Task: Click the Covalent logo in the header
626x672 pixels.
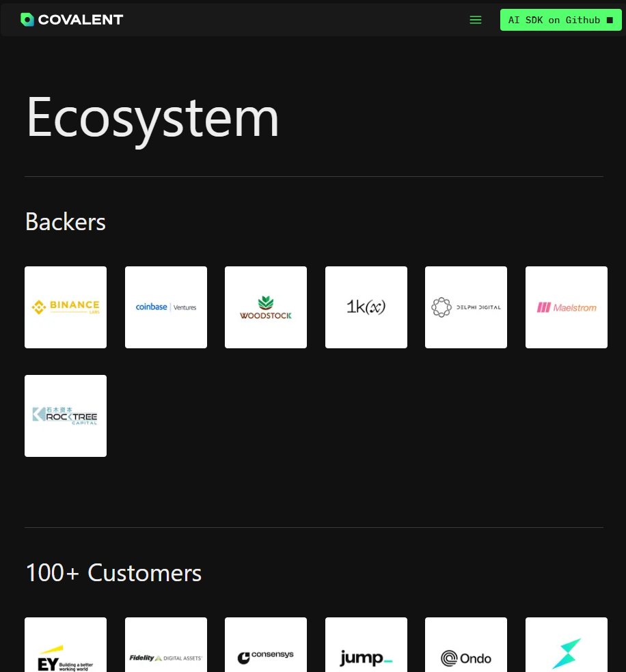Action: click(x=72, y=20)
